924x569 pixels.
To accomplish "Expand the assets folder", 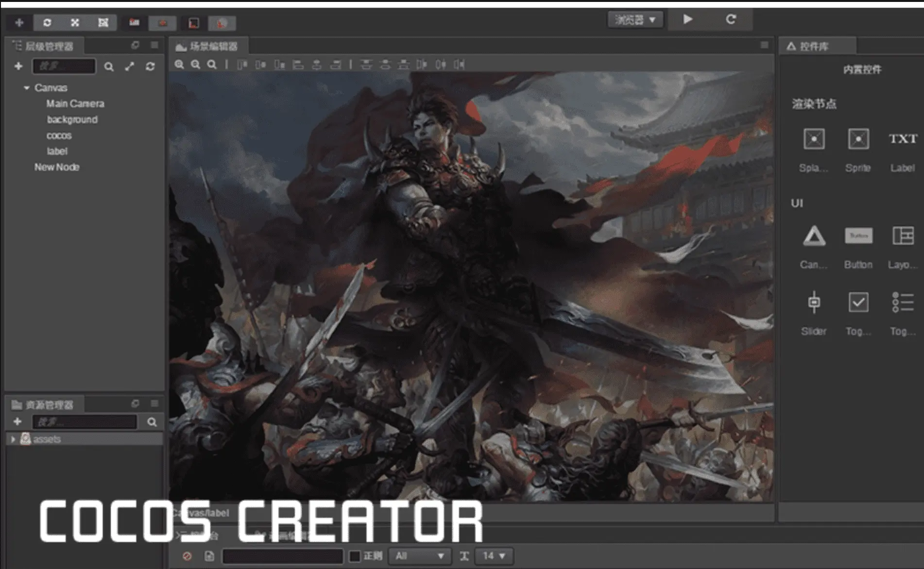I will [13, 439].
